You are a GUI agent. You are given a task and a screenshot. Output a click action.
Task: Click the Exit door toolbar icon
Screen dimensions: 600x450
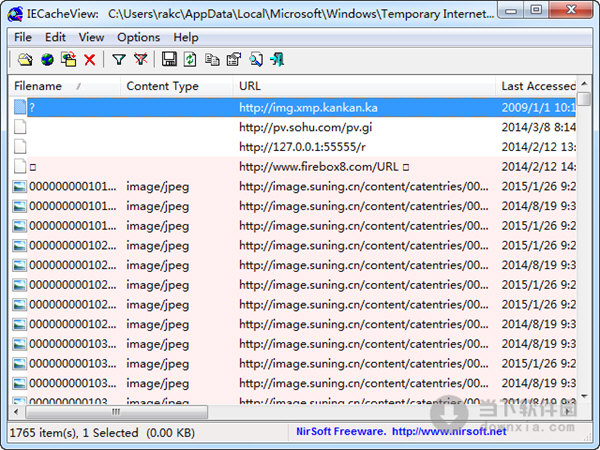coord(277,60)
